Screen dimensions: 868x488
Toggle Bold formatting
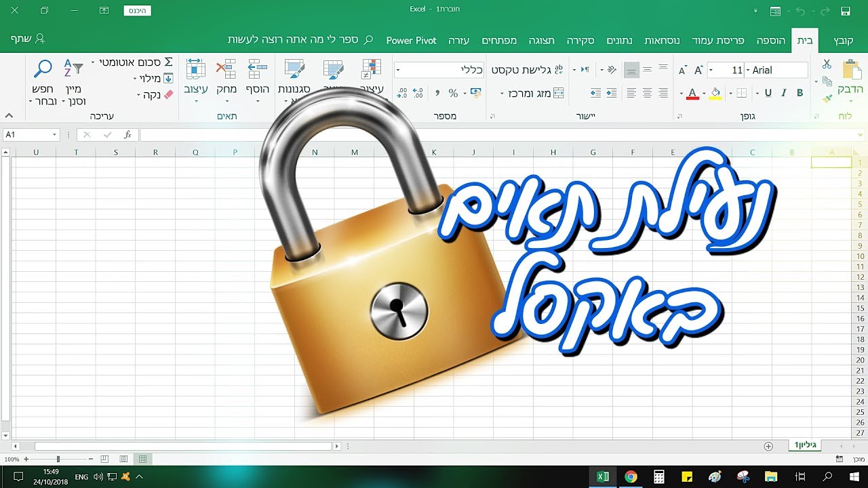pyautogui.click(x=800, y=93)
